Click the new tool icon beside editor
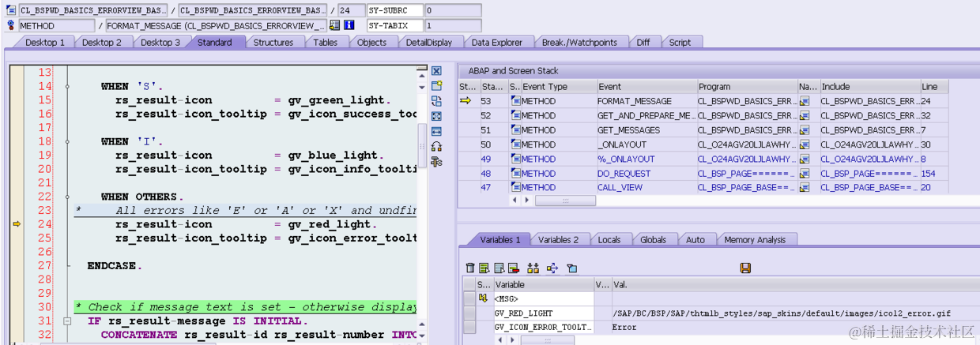The image size is (980, 345). click(x=436, y=86)
